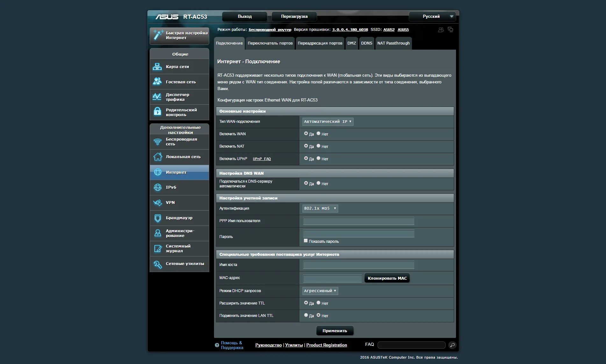The width and height of the screenshot is (606, 364).
Task: Select the Подключение tab
Action: [x=229, y=43]
